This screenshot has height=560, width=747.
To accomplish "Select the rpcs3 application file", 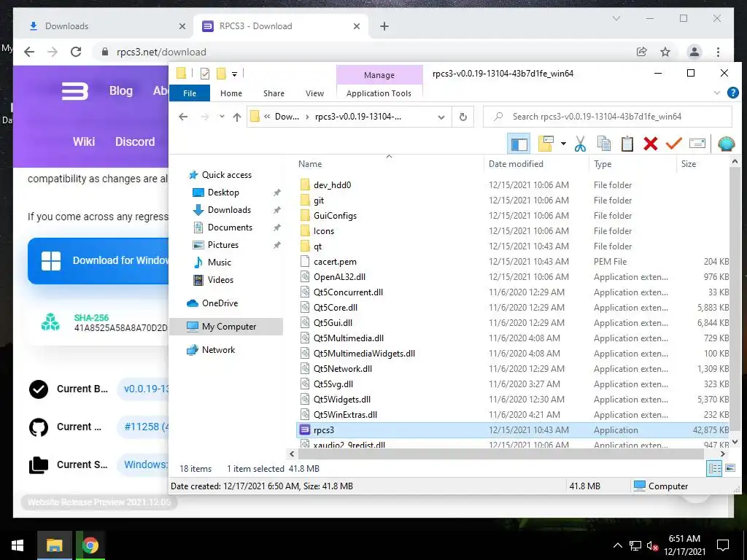I will pos(513,430).
